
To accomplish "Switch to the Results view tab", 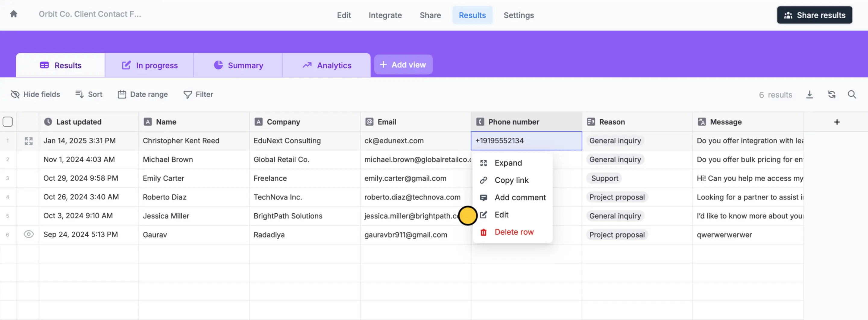I will click(x=61, y=65).
